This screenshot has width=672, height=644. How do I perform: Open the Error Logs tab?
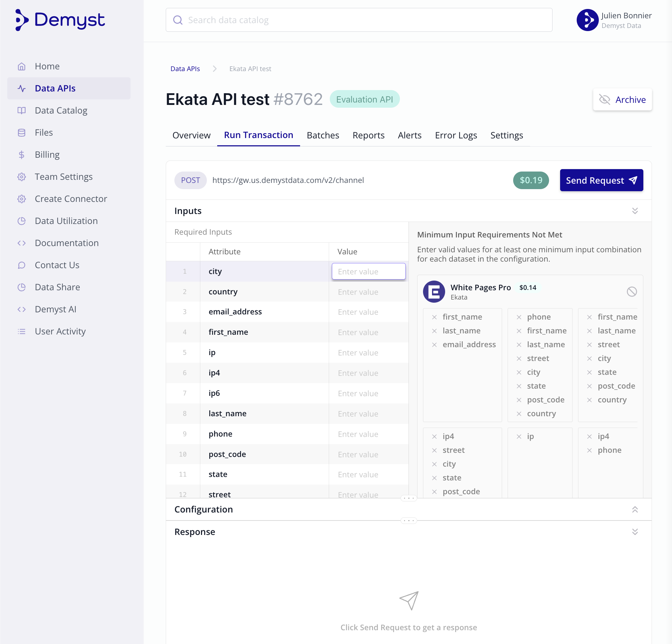pos(456,135)
